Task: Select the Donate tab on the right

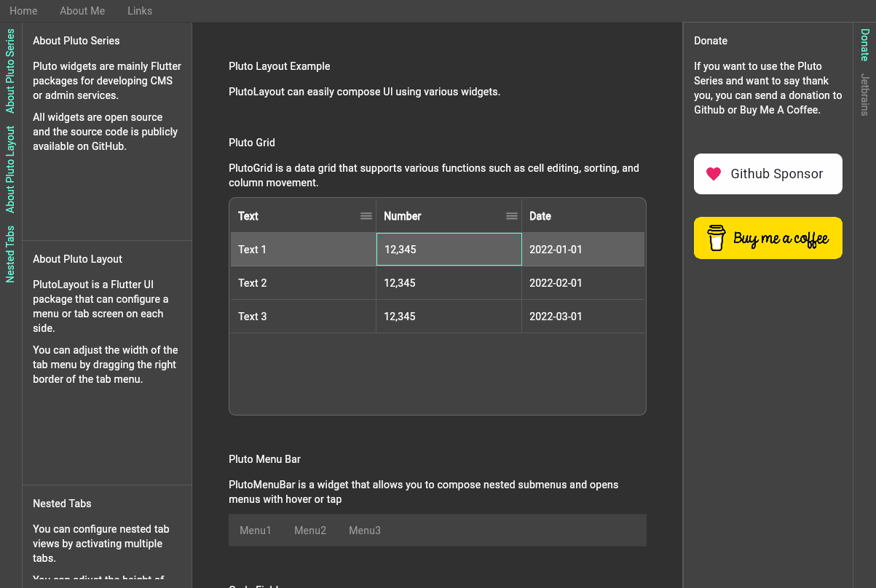Action: tap(865, 45)
